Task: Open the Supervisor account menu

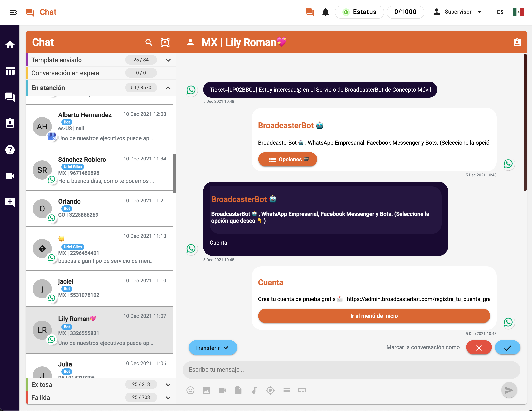Action: click(458, 12)
